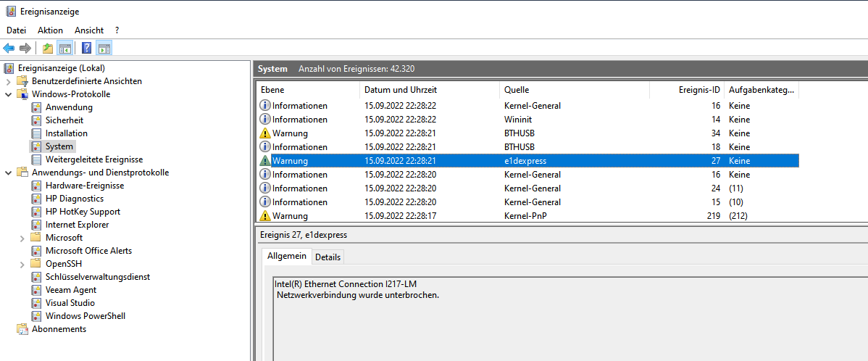
Task: Click the Installation log icon
Action: [36, 133]
